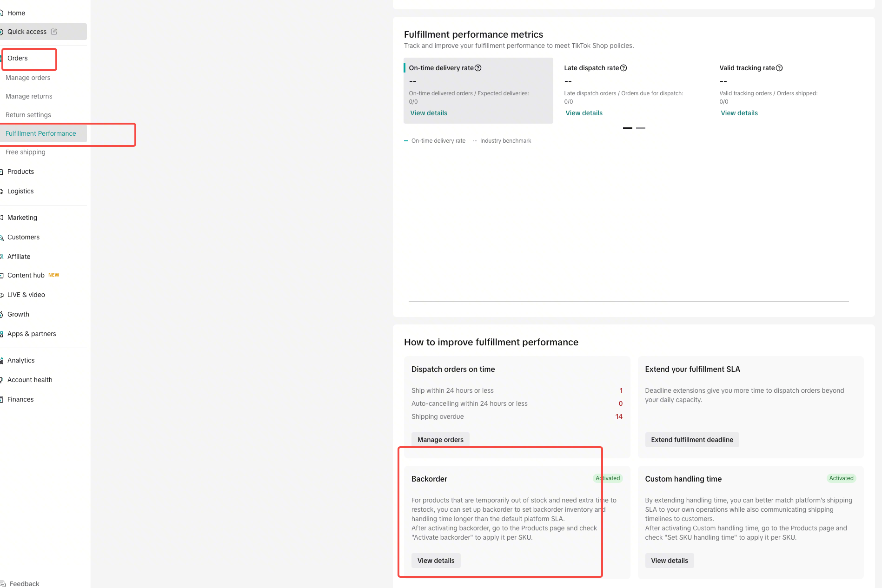Select the Valid tracking rate metric card
Image resolution: width=882 pixels, height=588 pixels.
(789, 91)
